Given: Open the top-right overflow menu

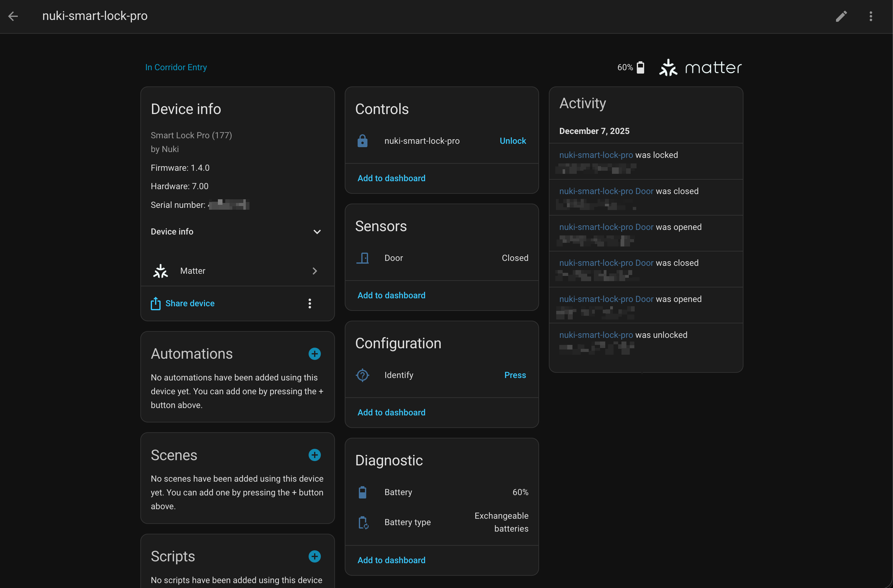Looking at the screenshot, I should pyautogui.click(x=871, y=16).
